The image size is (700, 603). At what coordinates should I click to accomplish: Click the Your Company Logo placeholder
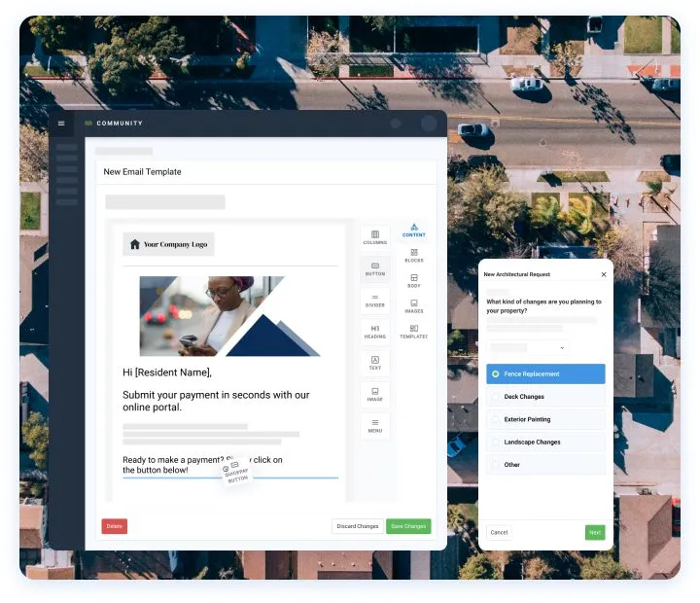point(169,244)
